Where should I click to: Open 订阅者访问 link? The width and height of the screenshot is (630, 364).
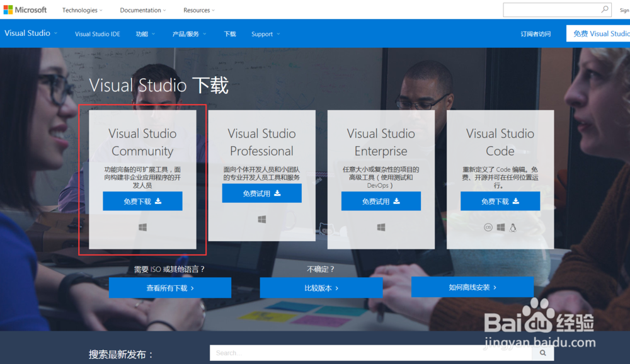(535, 34)
